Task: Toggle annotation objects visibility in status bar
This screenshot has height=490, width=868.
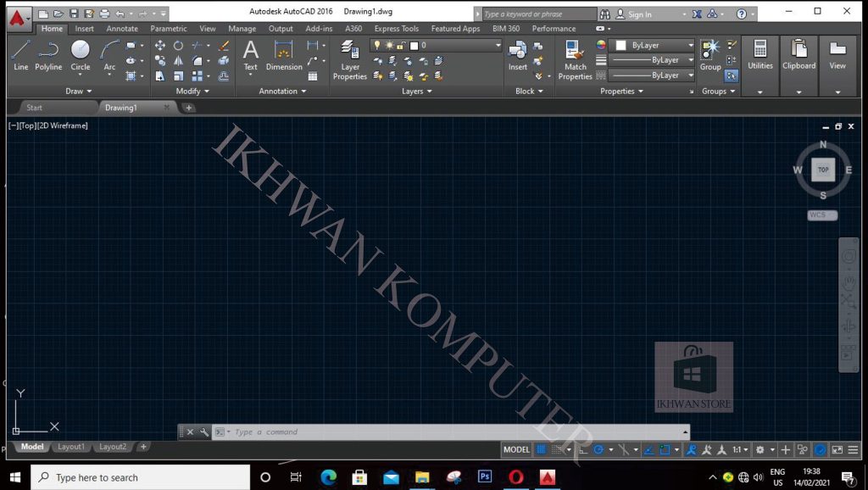Action: coord(692,449)
